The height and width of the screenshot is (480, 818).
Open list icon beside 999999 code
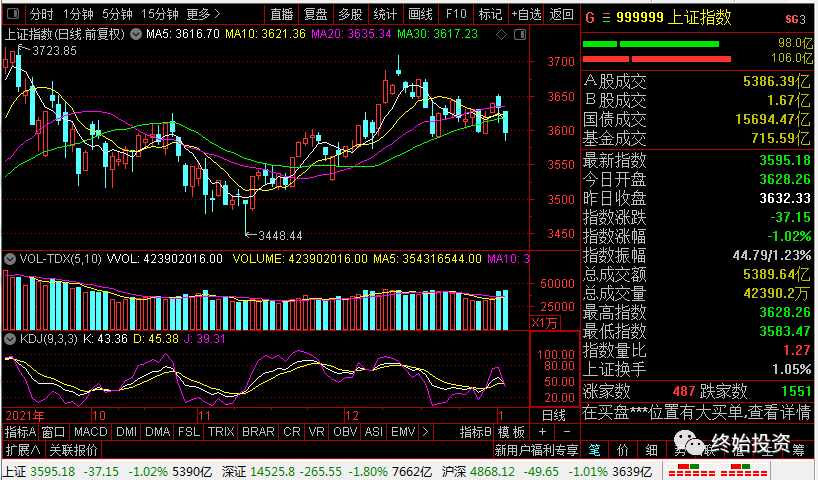[x=606, y=18]
